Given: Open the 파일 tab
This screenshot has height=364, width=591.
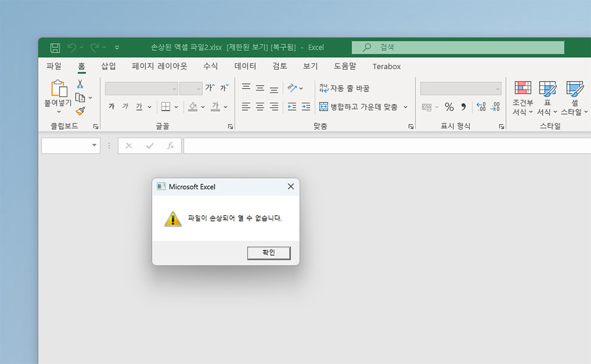Looking at the screenshot, I should [54, 66].
